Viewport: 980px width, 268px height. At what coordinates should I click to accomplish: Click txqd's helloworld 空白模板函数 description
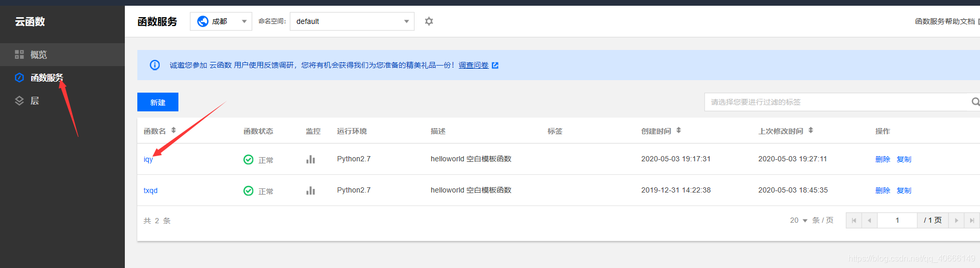tap(471, 190)
